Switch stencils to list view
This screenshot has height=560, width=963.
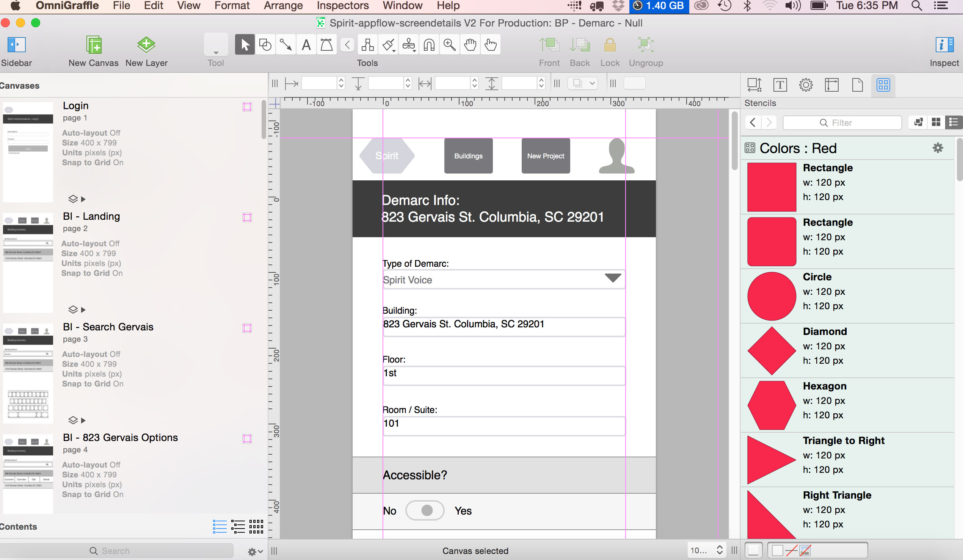click(x=954, y=122)
